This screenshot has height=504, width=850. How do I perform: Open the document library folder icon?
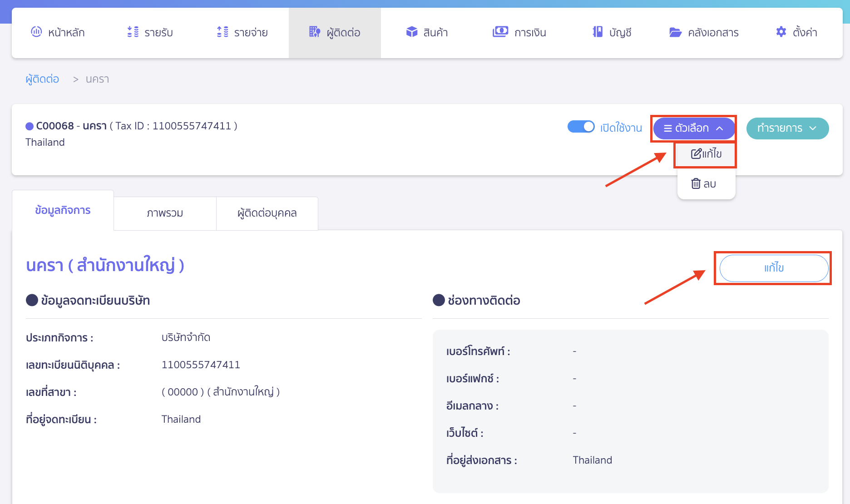pos(675,32)
